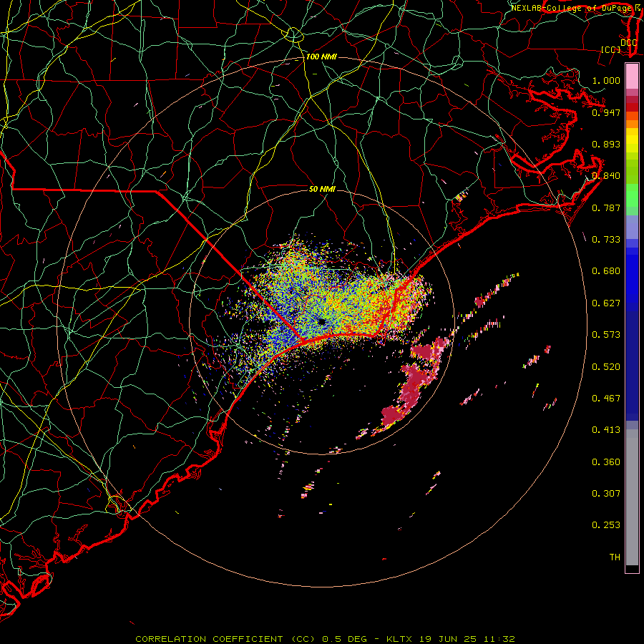The height and width of the screenshot is (644, 644).
Task: Pick the orange colorbar segment below 0.947
Action: [x=632, y=124]
